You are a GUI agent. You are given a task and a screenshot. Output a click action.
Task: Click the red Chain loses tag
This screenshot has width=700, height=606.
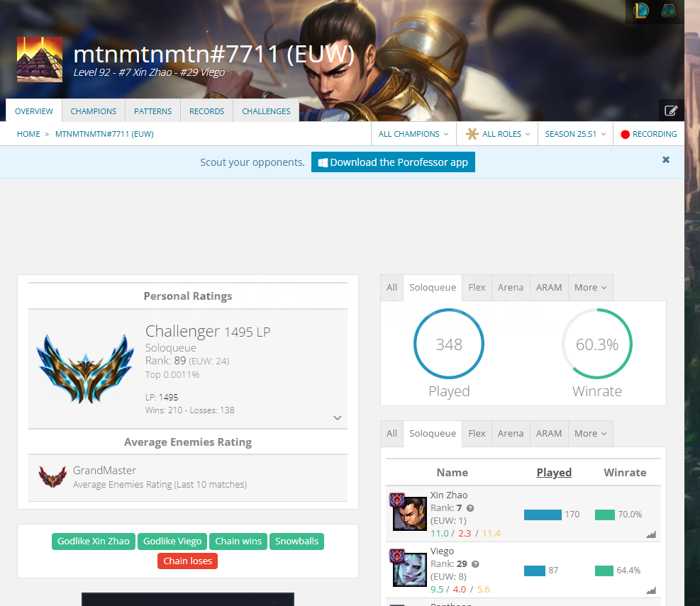click(187, 561)
